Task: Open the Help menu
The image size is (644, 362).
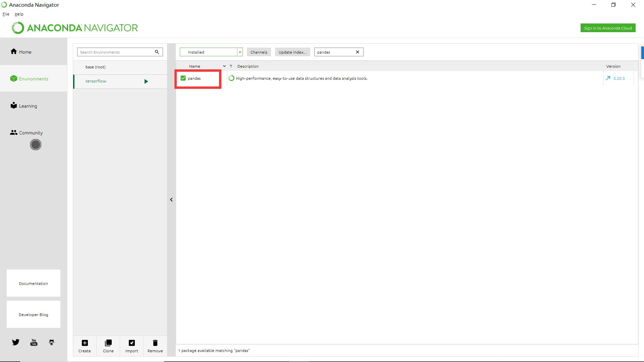Action: click(x=19, y=14)
